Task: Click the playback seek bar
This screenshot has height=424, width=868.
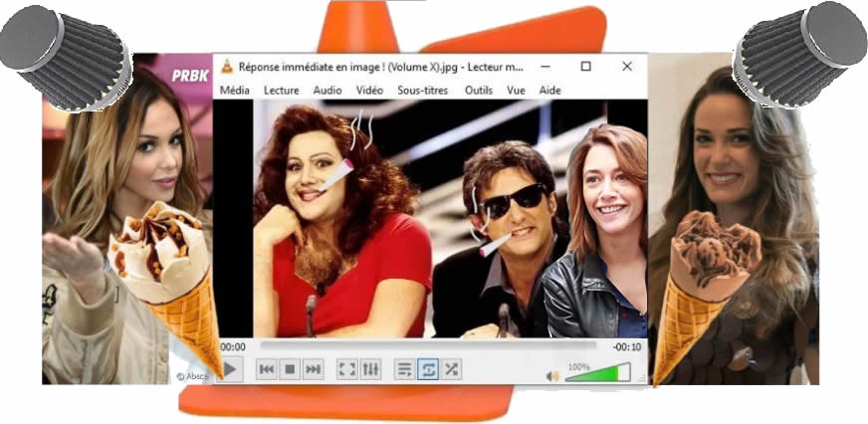Action: click(428, 346)
